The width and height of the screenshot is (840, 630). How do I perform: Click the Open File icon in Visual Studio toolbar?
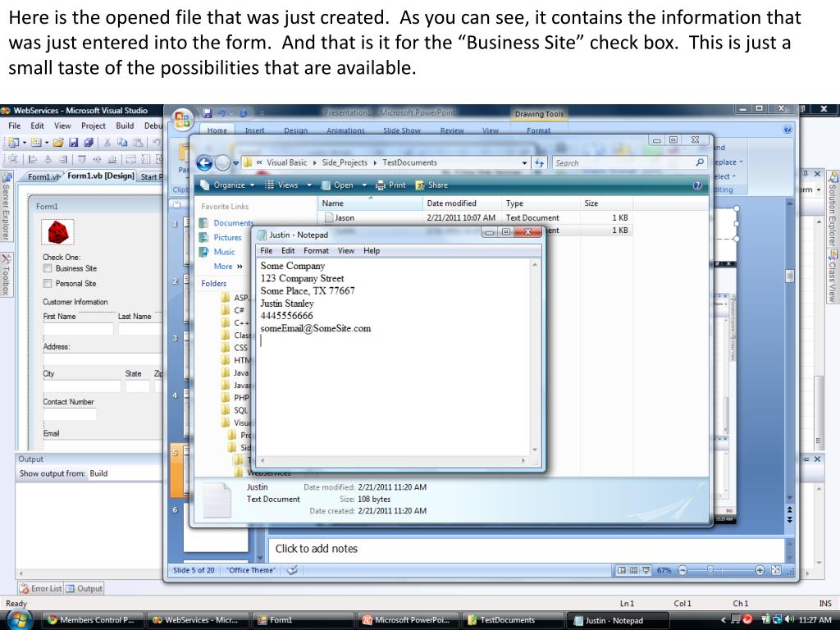click(x=58, y=143)
